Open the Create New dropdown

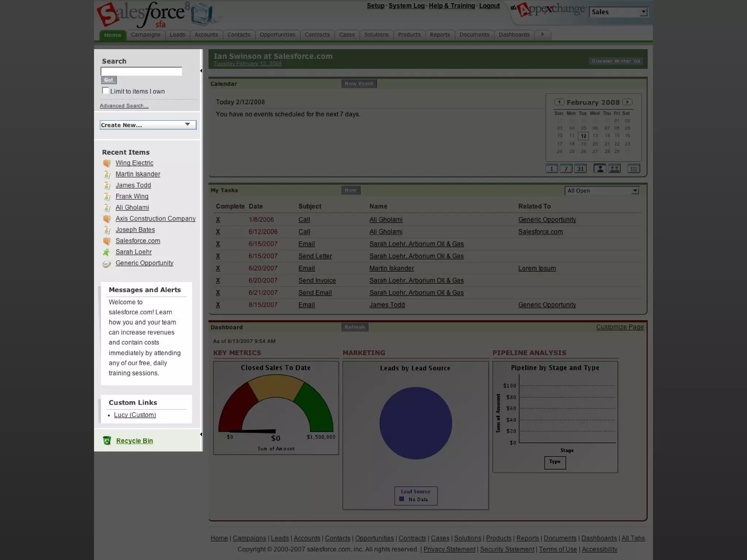pos(148,125)
